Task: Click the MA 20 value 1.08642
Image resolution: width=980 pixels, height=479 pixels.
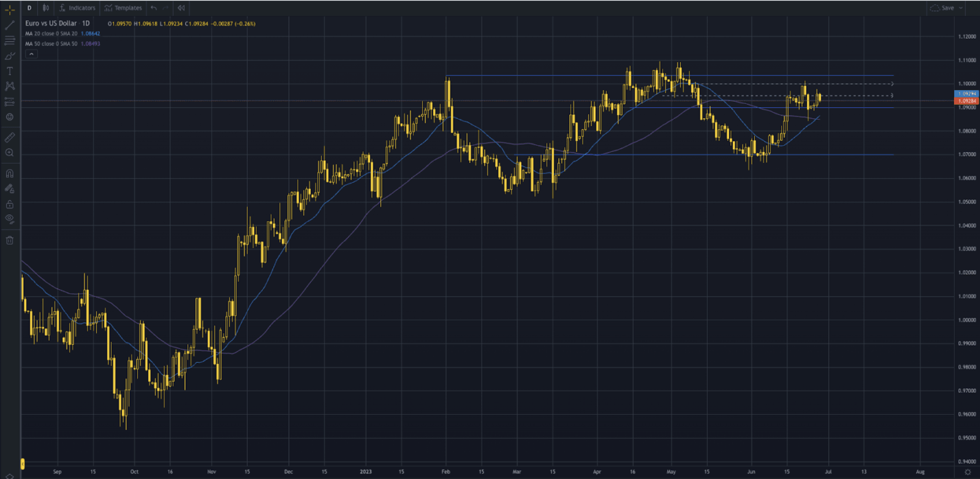Action: point(90,34)
